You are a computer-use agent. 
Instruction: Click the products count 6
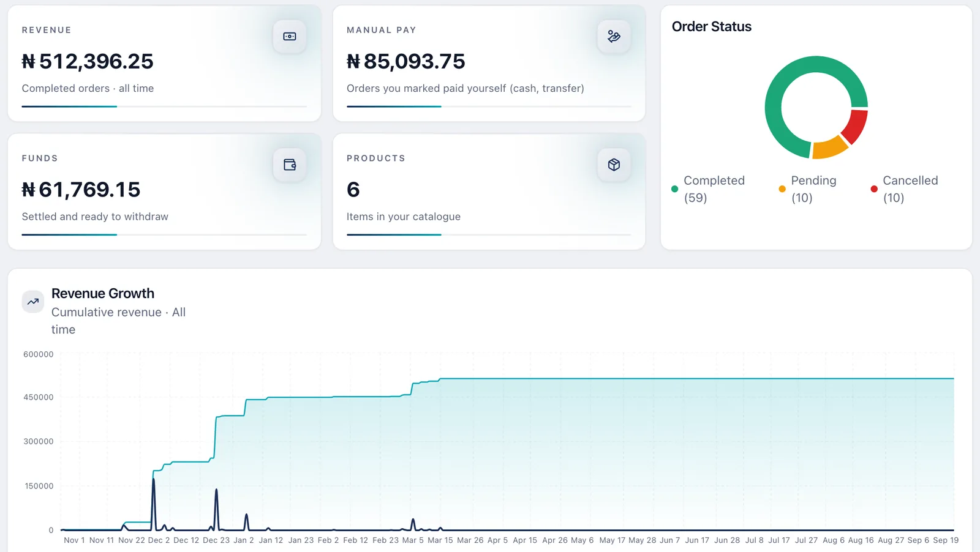(353, 190)
